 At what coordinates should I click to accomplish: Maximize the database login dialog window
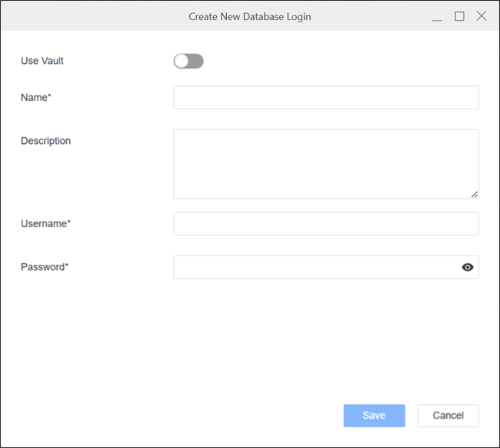point(459,16)
